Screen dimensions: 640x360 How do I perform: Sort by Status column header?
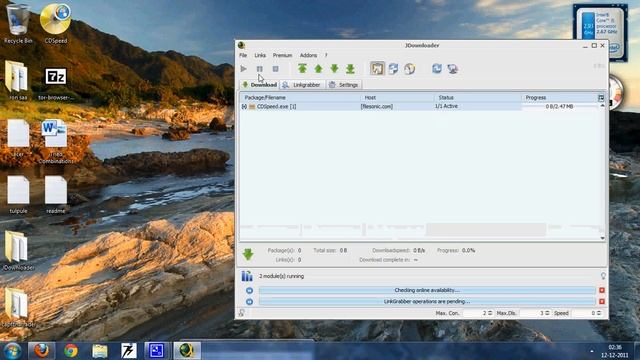point(478,98)
